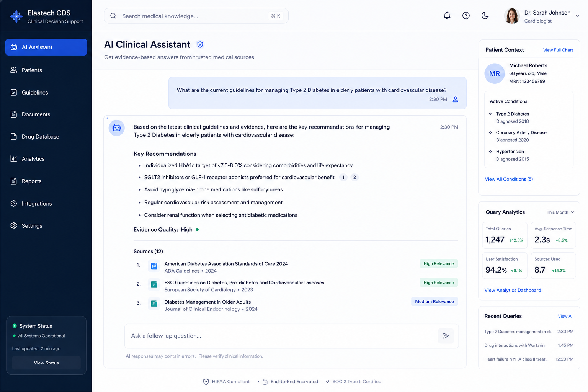
Task: Open Diabetes Management in Older Adults title
Action: pyautogui.click(x=207, y=302)
